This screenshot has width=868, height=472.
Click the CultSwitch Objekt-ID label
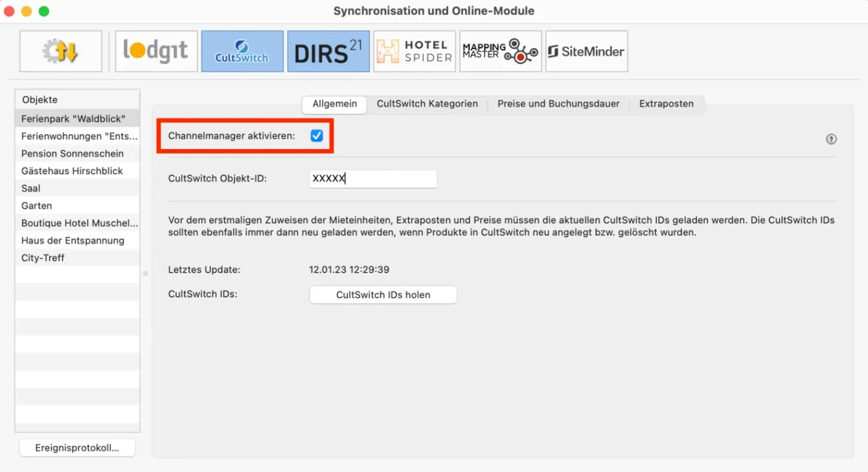tap(218, 179)
